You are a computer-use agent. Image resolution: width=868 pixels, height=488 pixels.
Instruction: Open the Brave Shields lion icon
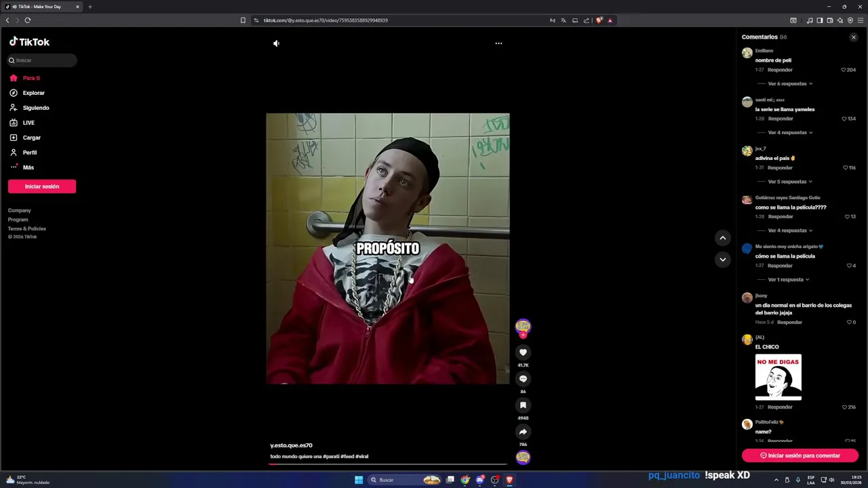599,20
